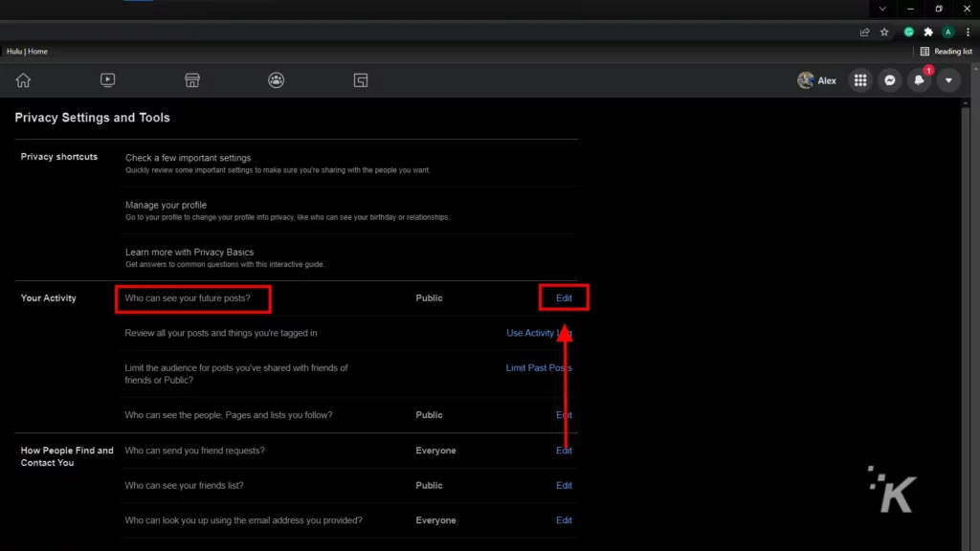
Task: Open the Marketplace storefront icon
Action: click(191, 80)
